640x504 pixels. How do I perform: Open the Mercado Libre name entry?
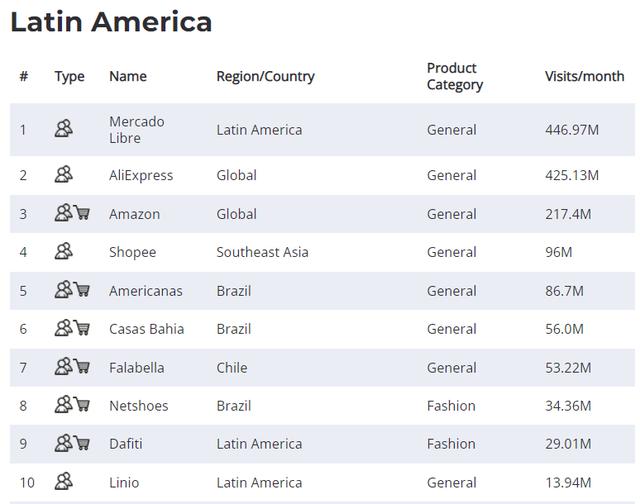(x=136, y=129)
